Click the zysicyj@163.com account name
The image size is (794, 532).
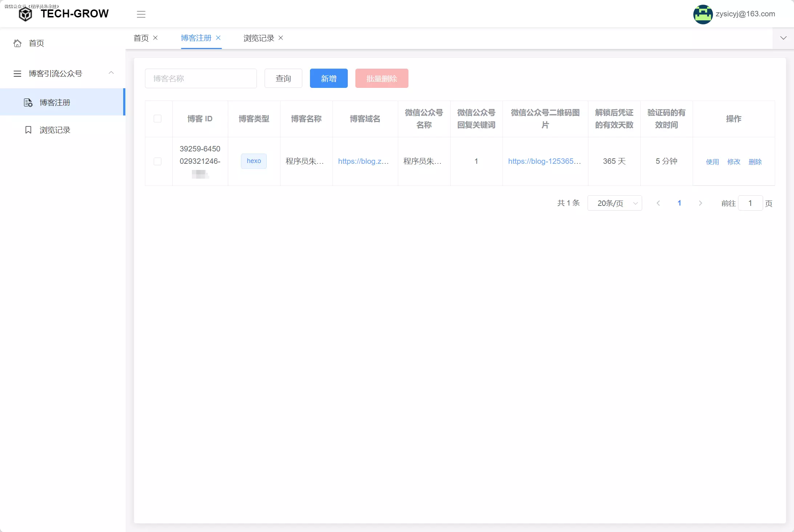pyautogui.click(x=745, y=14)
